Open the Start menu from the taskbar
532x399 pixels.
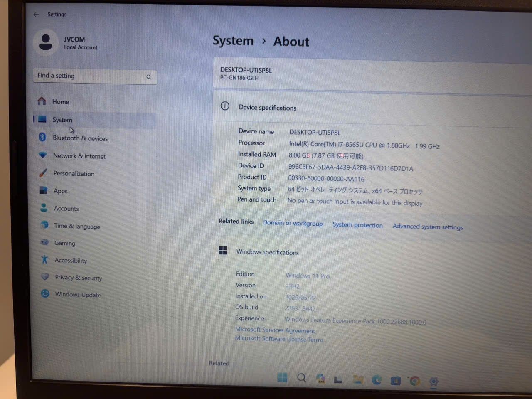pyautogui.click(x=282, y=377)
